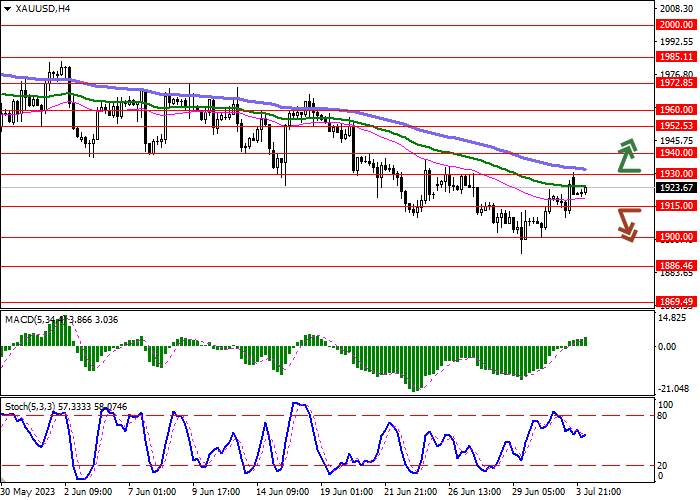Select the 1945.75 price scale value

pos(677,141)
